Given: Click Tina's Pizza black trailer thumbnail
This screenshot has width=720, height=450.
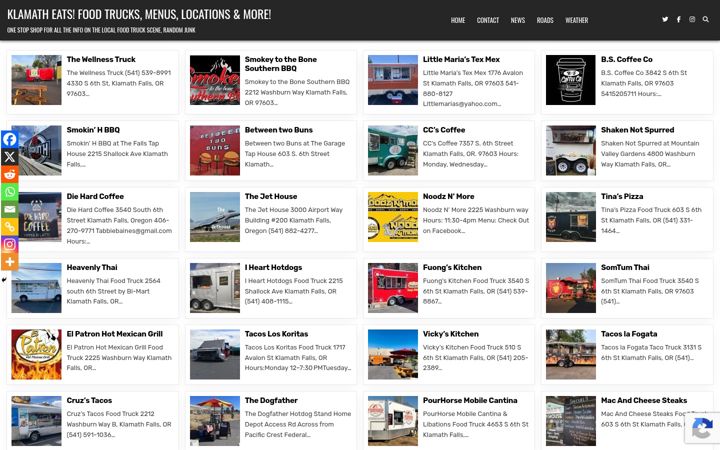Looking at the screenshot, I should pos(571,217).
